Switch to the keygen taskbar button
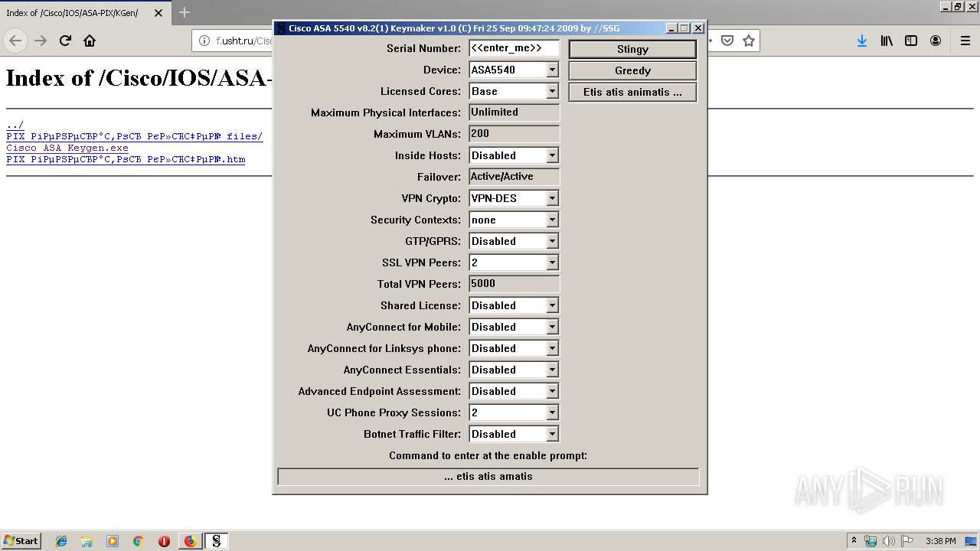Viewport: 980px width, 551px height. pyautogui.click(x=216, y=541)
